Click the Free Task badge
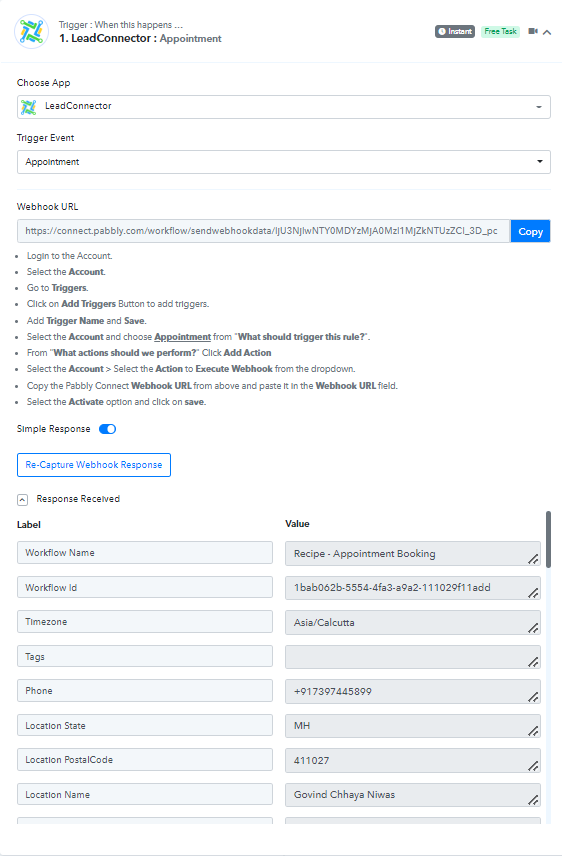Image resolution: width=562 pixels, height=856 pixels. (500, 32)
